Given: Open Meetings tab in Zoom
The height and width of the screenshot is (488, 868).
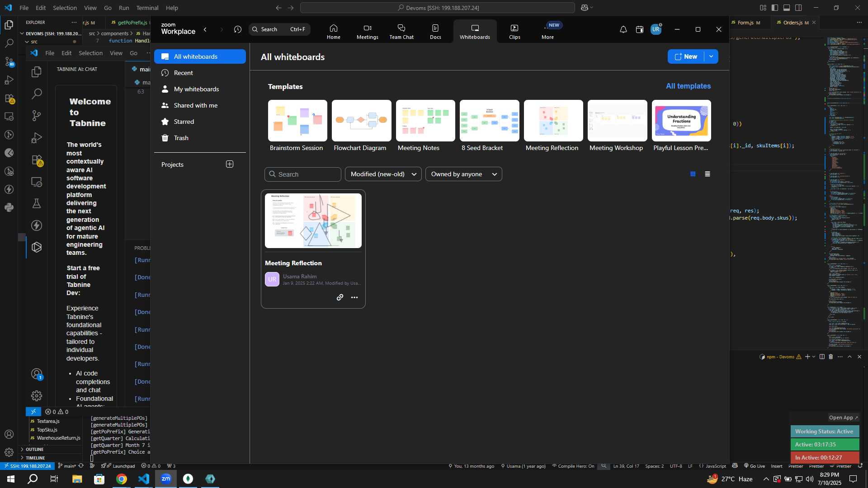Looking at the screenshot, I should pos(367,32).
